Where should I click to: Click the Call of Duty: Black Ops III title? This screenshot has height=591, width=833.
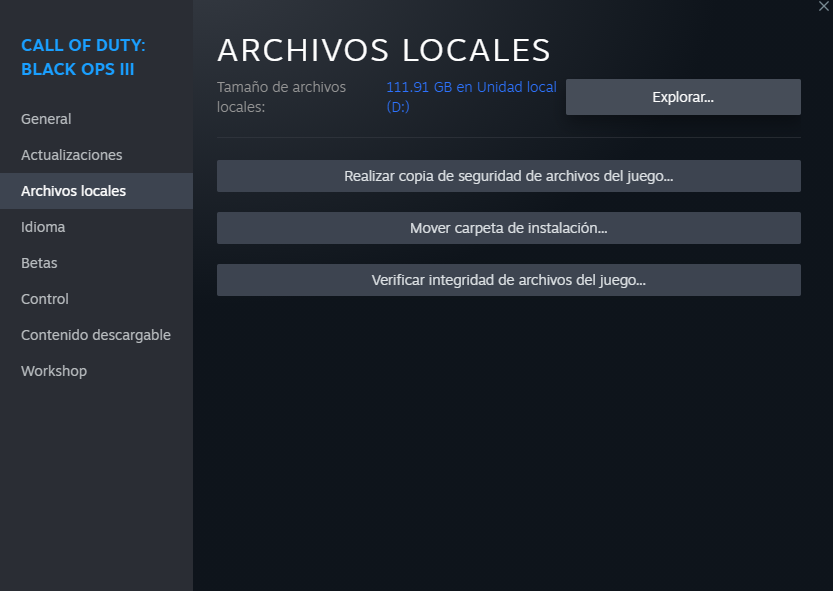tap(83, 57)
